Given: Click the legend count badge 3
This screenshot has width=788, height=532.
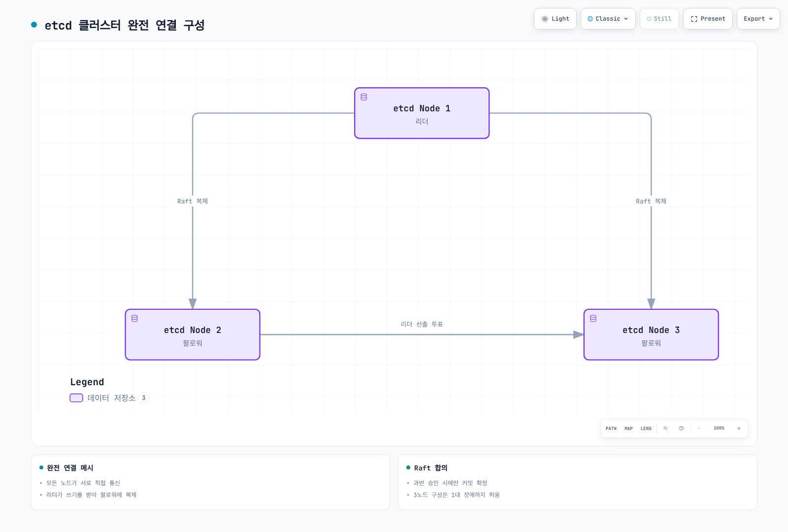Looking at the screenshot, I should point(144,398).
